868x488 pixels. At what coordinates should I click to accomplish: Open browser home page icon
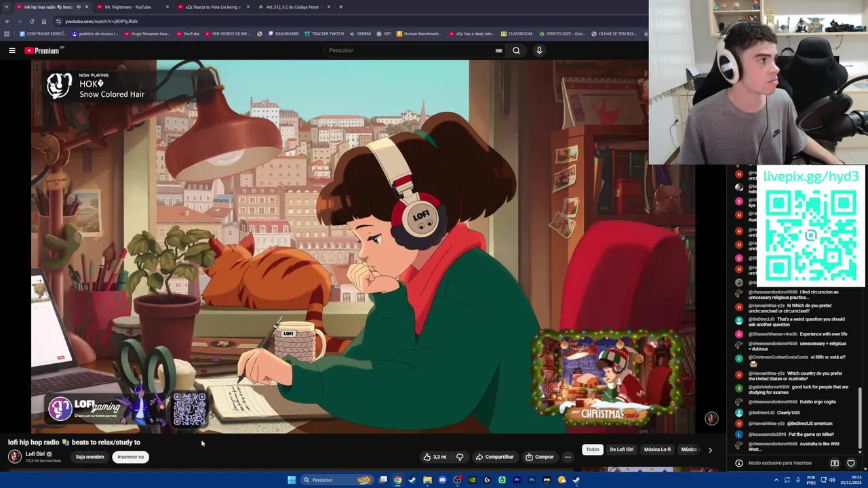44,21
